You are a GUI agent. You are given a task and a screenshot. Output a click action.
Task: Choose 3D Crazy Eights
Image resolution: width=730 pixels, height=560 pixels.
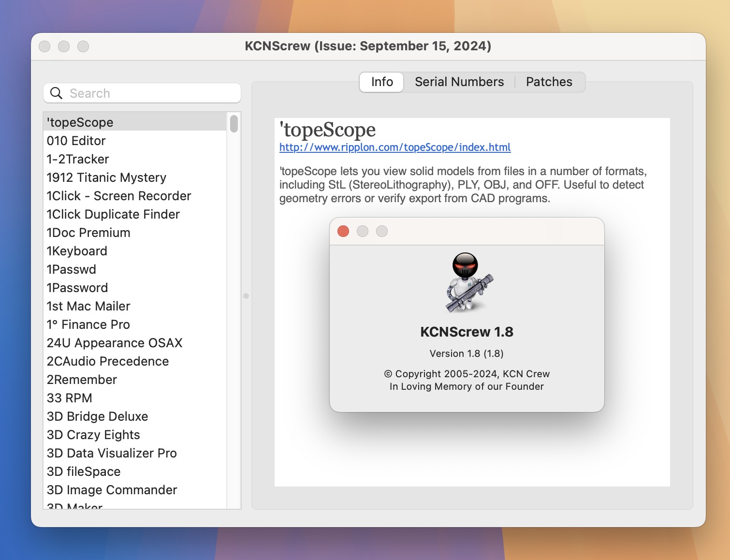135,435
